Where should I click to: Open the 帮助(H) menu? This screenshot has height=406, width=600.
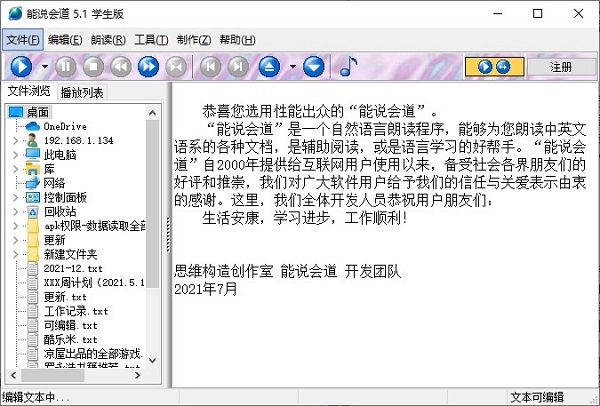237,40
